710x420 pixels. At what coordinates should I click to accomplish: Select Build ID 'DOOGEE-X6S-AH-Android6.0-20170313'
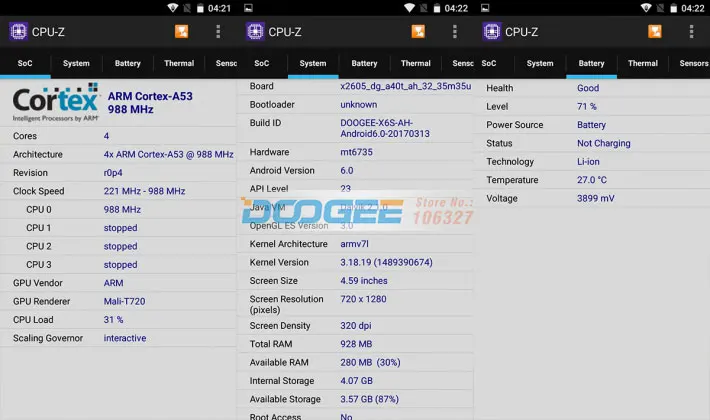click(385, 128)
